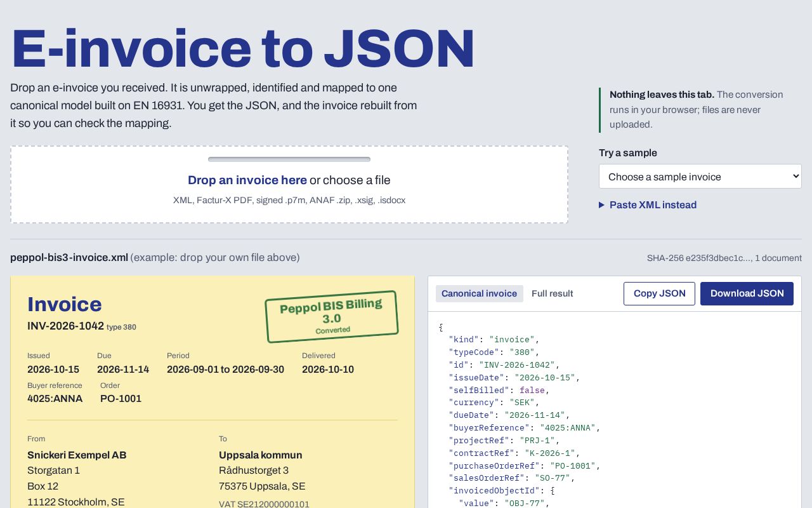The width and height of the screenshot is (812, 508).
Task: Click the due date 2026-11-14
Action: (123, 370)
